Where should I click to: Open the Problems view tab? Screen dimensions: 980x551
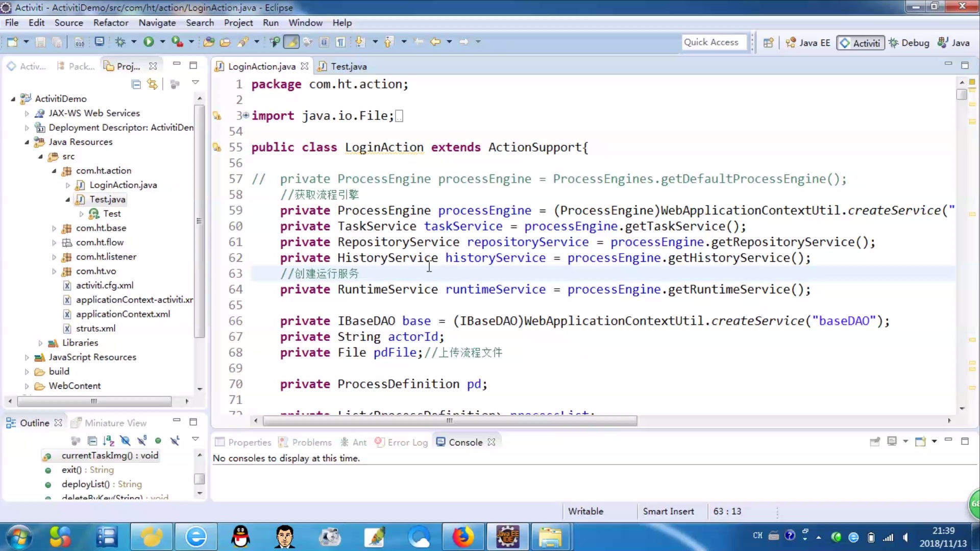pos(311,442)
